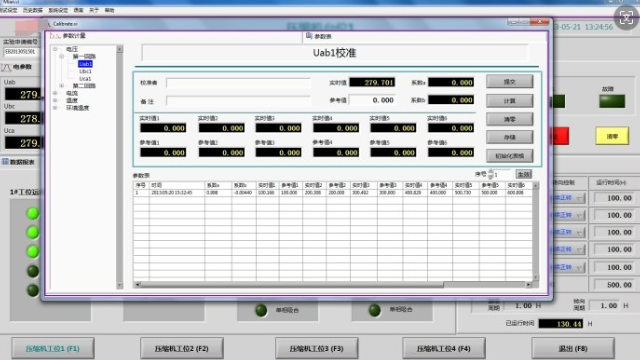Screen dimensions: 640x360
Task: Expand the 第二回路 tree node
Action: click(x=62, y=86)
